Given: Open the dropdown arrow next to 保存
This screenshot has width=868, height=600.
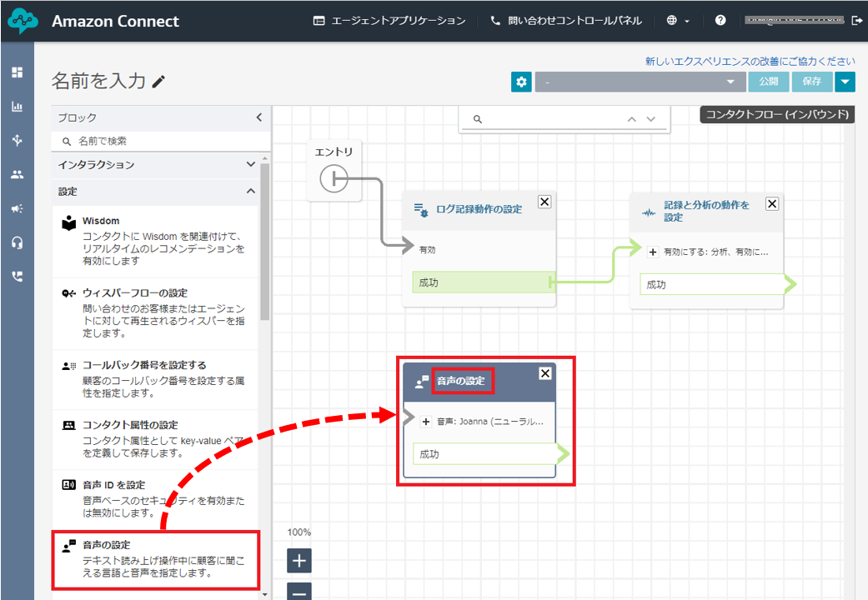Looking at the screenshot, I should click(x=845, y=82).
